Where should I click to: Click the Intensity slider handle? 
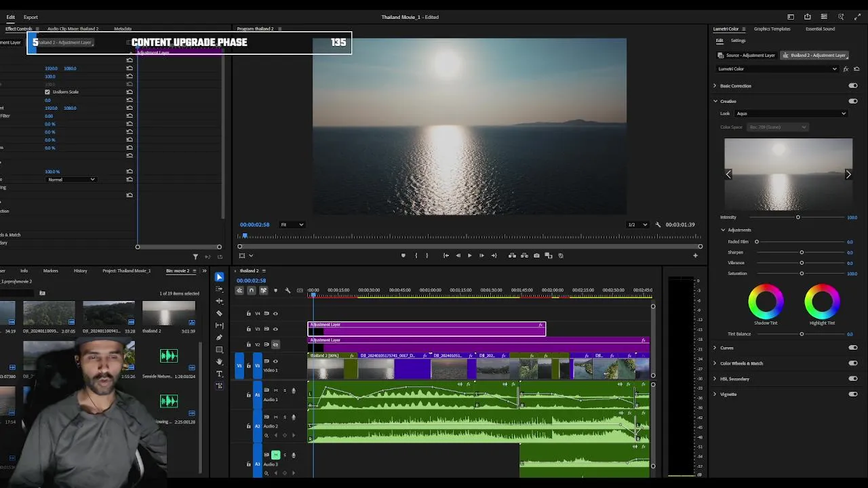click(x=797, y=218)
